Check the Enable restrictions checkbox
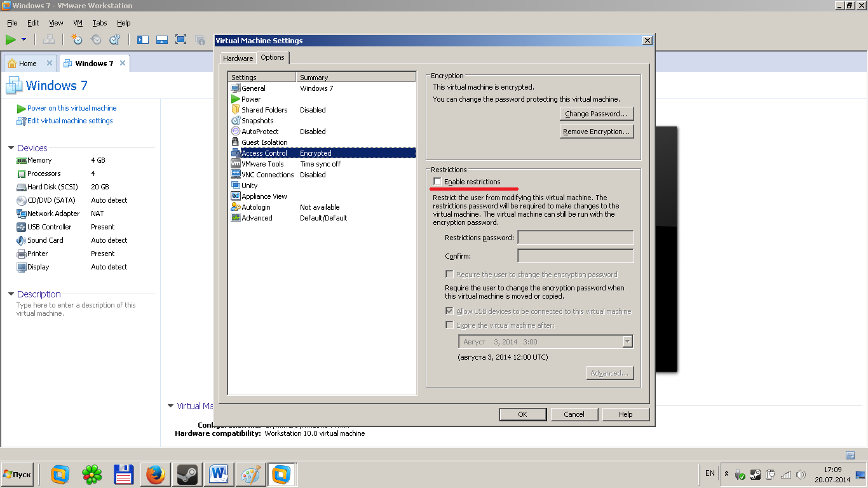 click(x=438, y=182)
